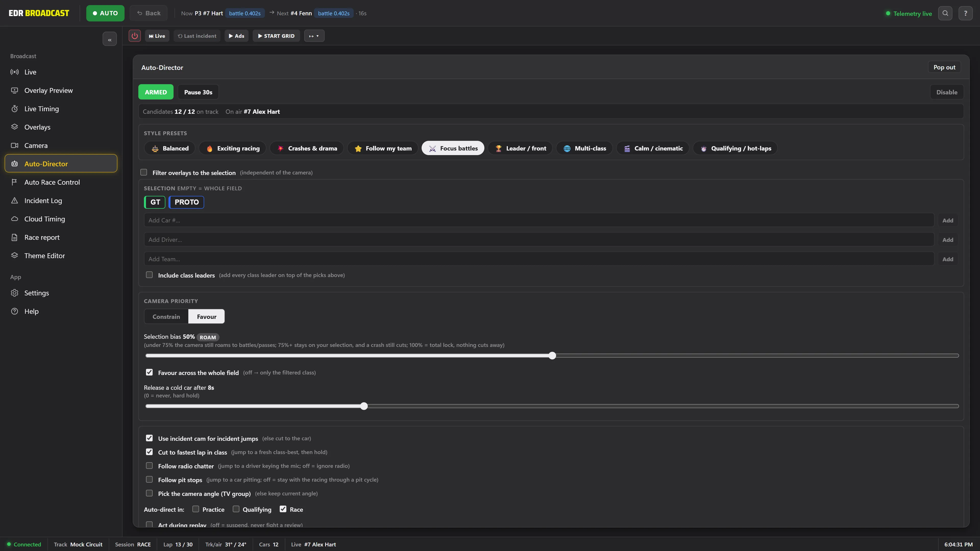The height and width of the screenshot is (551, 980).
Task: Open Cloud Timing in the sidebar
Action: pos(61,219)
